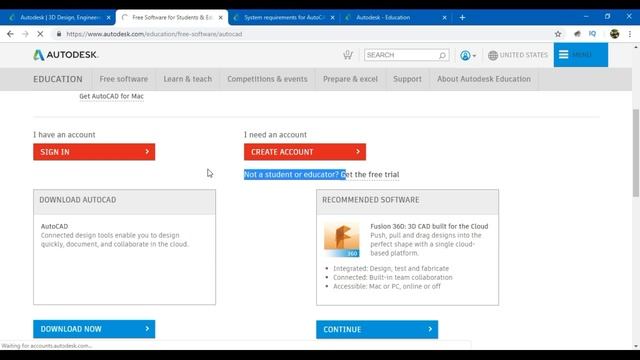Click in the SEARCH input field
Screen dimensions: 640x360
(x=402, y=55)
